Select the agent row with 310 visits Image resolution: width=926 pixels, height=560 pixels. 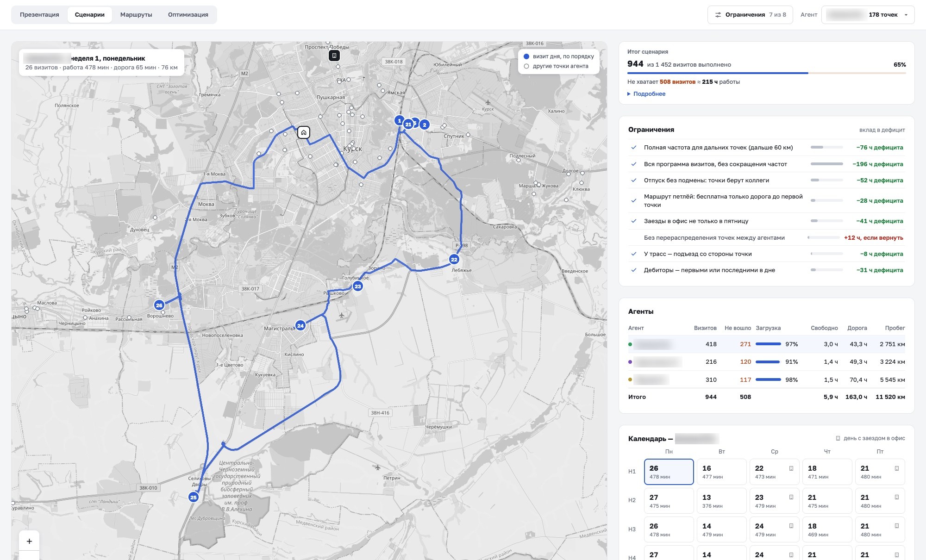coord(766,380)
